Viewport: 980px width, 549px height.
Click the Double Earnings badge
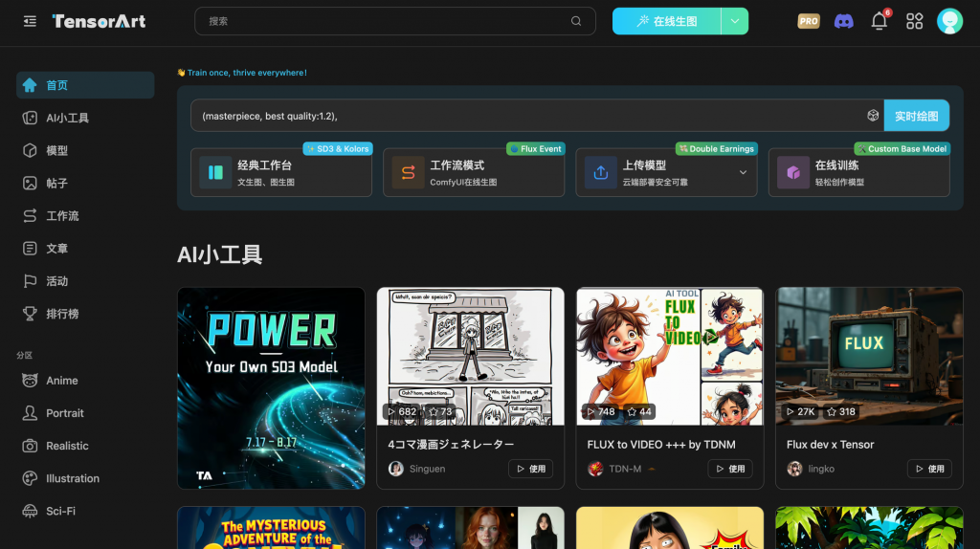716,148
